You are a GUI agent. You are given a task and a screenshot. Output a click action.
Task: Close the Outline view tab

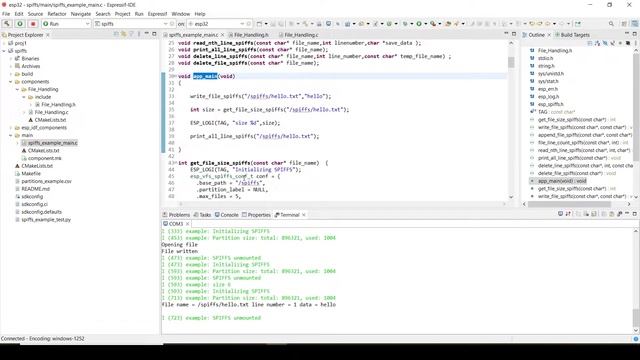pos(549,35)
